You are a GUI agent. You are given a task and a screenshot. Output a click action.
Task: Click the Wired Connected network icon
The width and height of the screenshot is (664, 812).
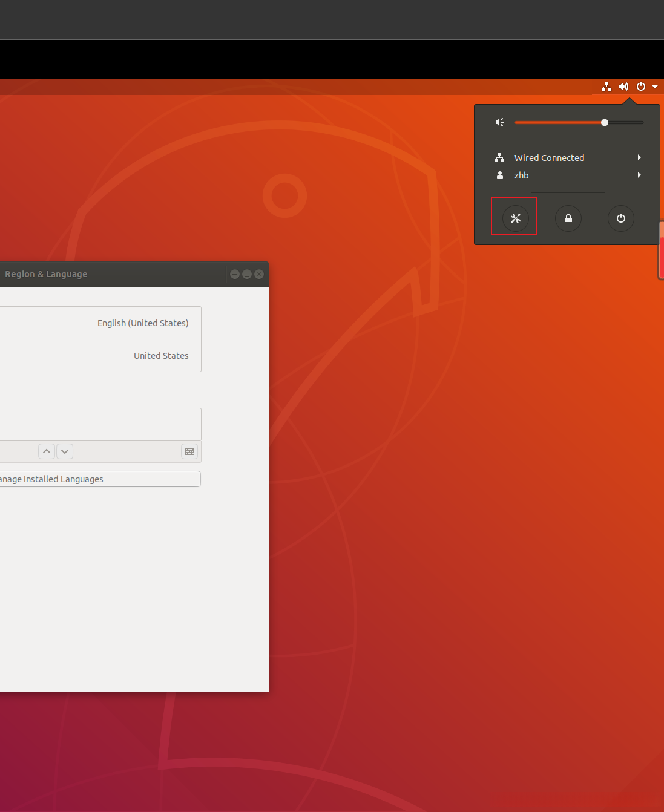coord(500,157)
